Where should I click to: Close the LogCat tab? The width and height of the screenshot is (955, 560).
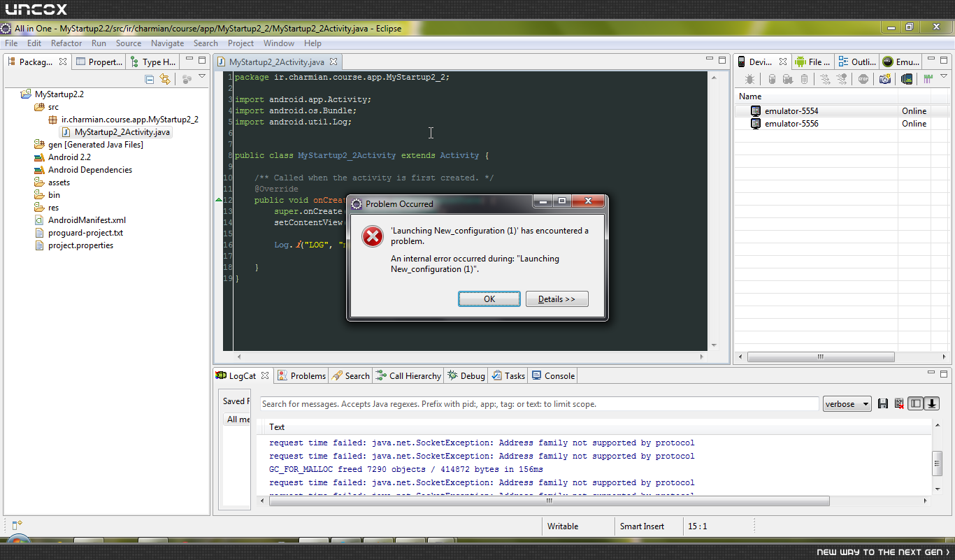coord(265,375)
